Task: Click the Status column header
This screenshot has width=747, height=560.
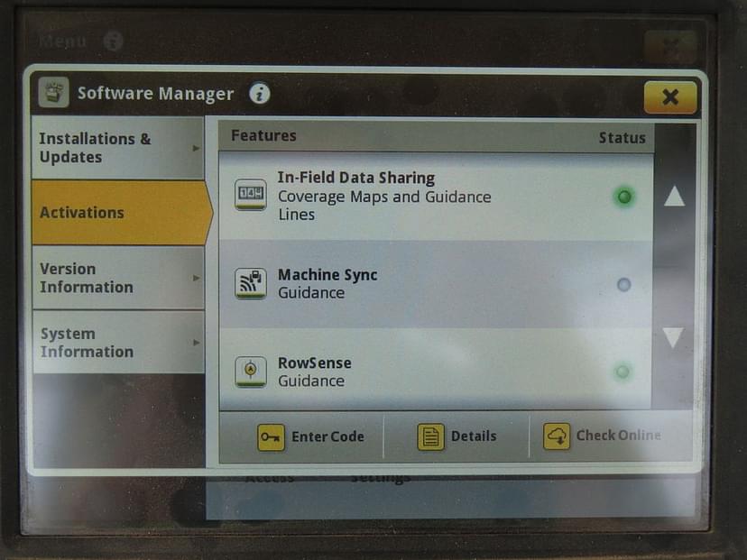Action: [622, 138]
